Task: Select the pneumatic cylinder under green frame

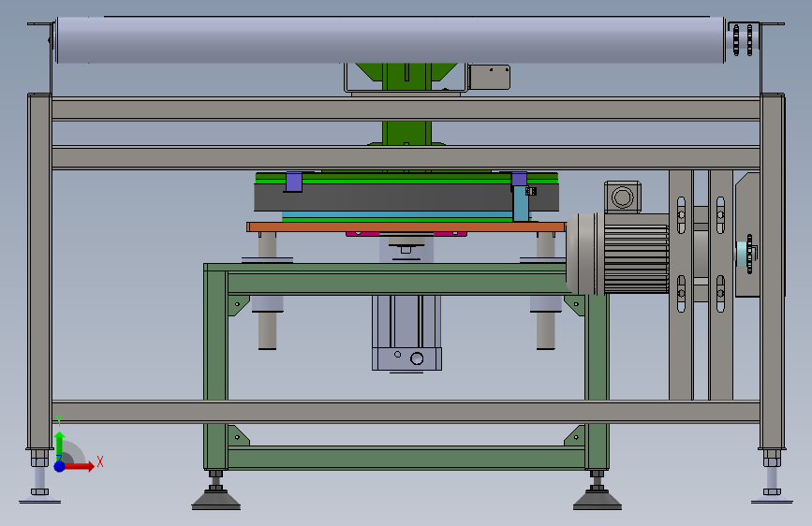Action: point(406,333)
